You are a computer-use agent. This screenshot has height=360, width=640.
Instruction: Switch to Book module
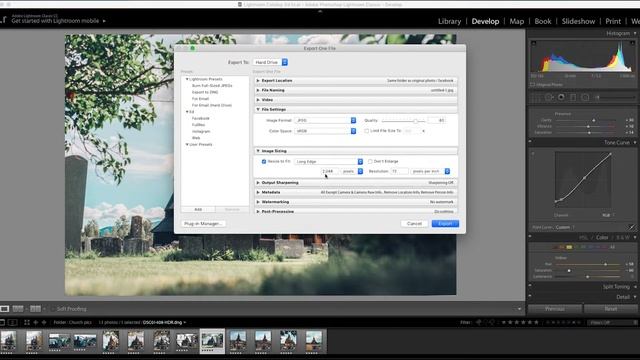pyautogui.click(x=543, y=21)
